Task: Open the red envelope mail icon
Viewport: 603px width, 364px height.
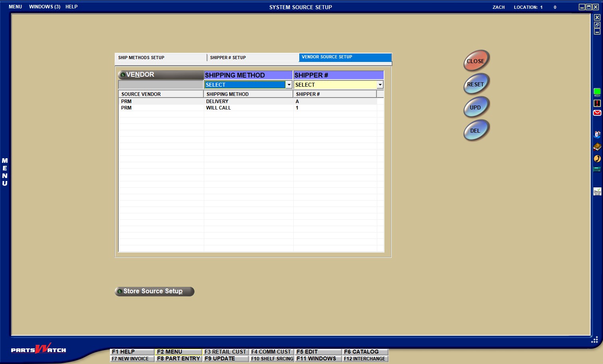Action: point(597,113)
